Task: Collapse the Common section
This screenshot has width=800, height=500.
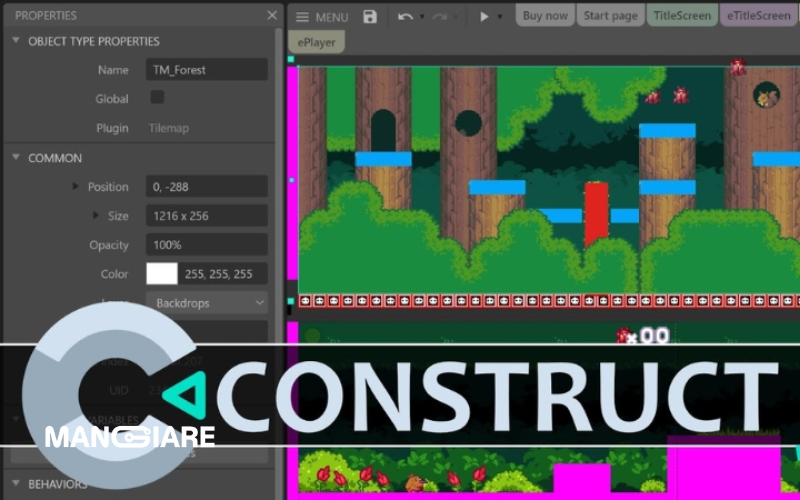Action: 16,157
